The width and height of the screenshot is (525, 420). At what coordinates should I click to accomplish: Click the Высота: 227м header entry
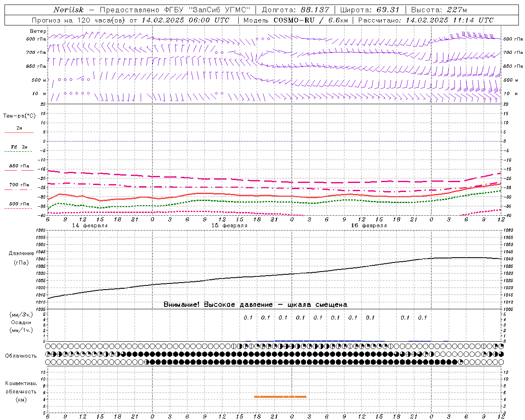point(439,10)
